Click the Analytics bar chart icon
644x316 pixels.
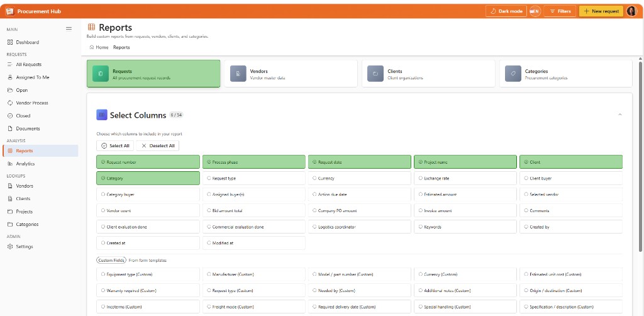click(x=10, y=164)
